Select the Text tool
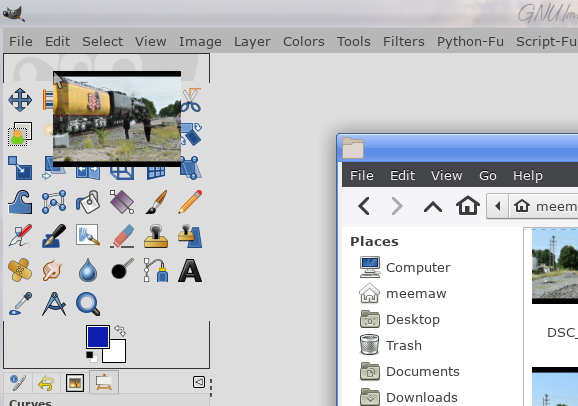This screenshot has height=406, width=578. tap(190, 270)
